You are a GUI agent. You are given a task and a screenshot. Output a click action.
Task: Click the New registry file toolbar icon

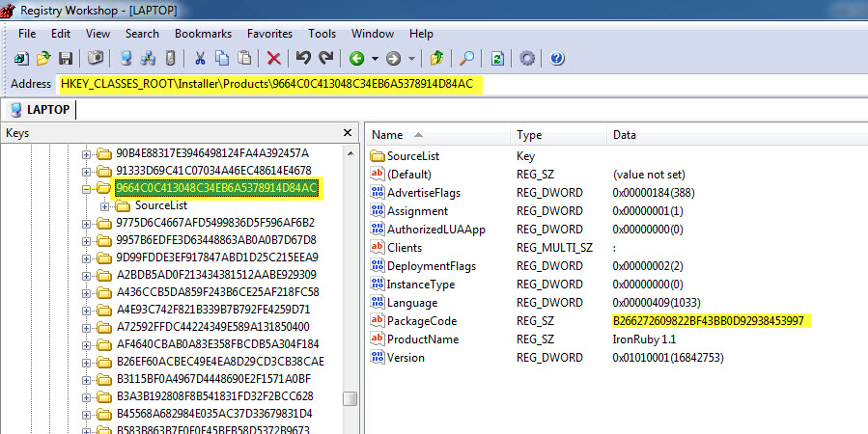click(x=21, y=58)
